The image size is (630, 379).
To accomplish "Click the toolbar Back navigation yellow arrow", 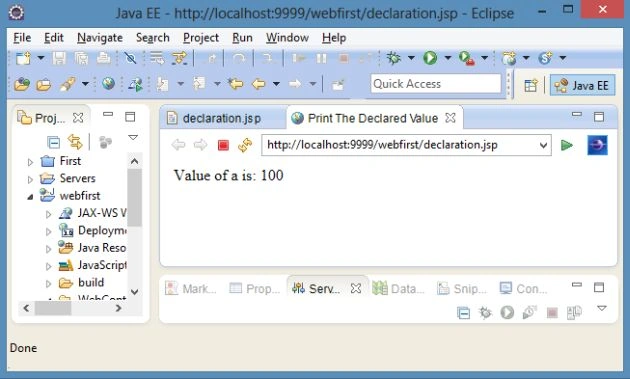I will pos(258,84).
